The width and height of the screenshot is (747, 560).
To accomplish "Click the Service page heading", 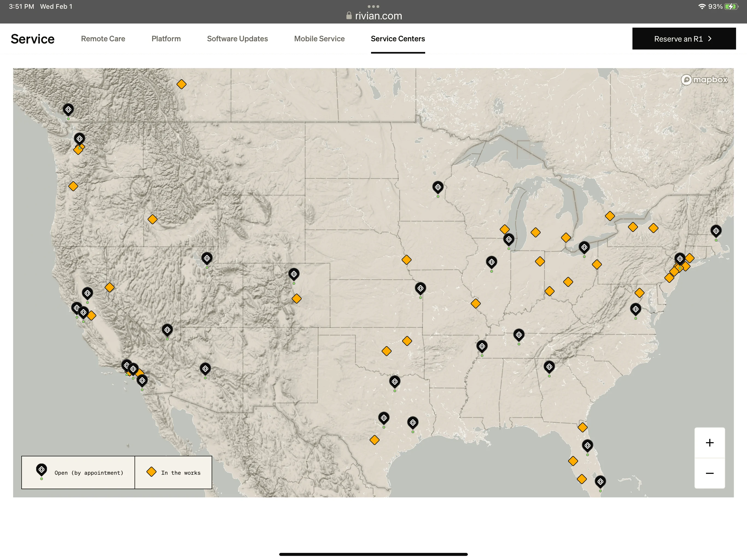I will click(x=33, y=39).
